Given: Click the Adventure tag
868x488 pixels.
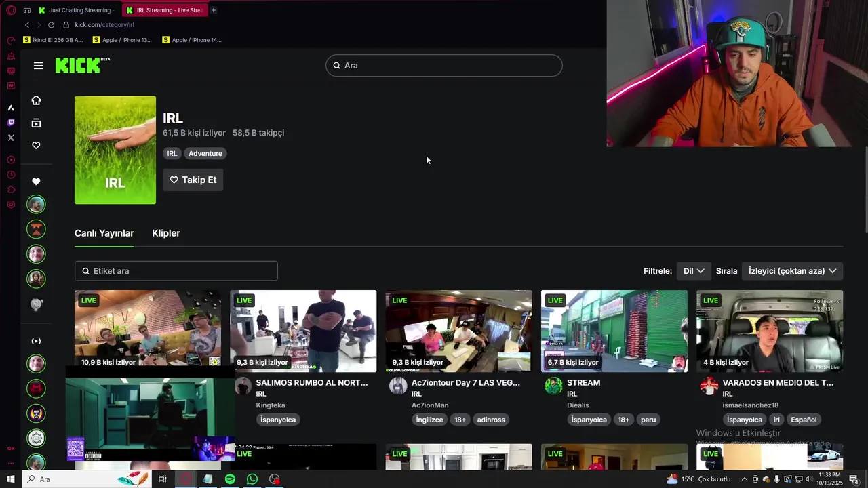Looking at the screenshot, I should click(x=205, y=153).
